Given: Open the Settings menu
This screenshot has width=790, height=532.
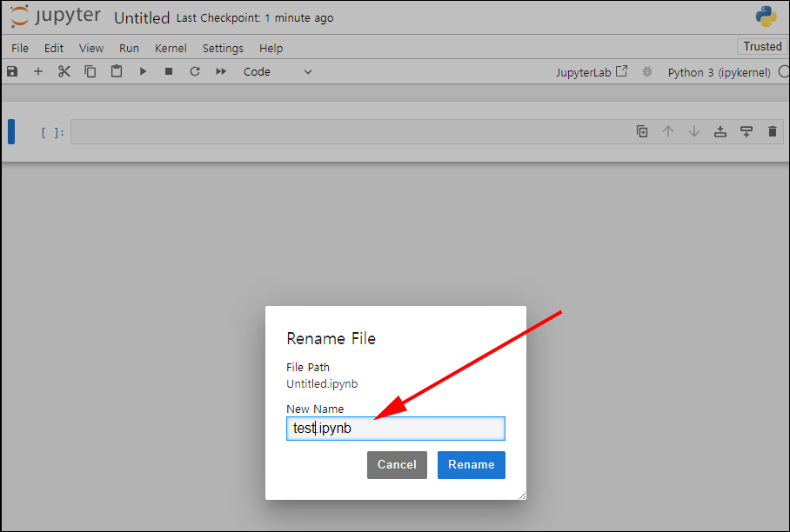Looking at the screenshot, I should tap(223, 49).
